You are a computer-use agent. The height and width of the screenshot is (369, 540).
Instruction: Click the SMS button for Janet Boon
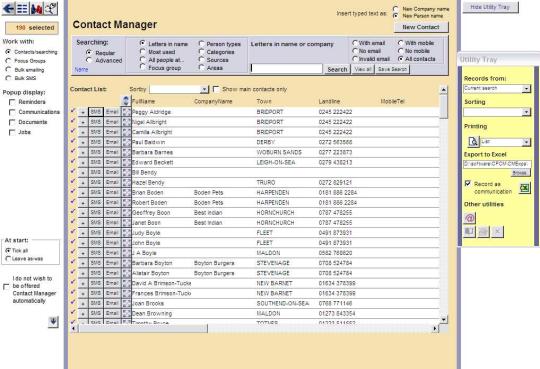pyautogui.click(x=96, y=223)
